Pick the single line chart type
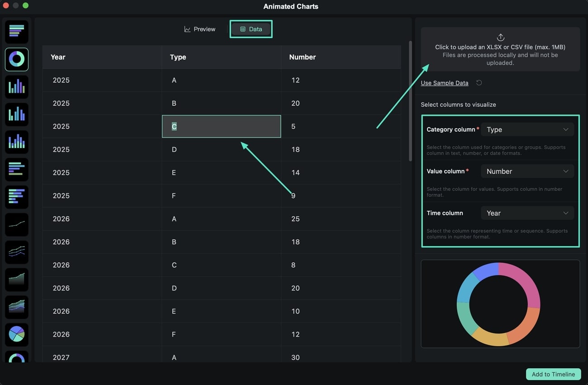Viewport: 588px width, 385px height. click(x=16, y=225)
